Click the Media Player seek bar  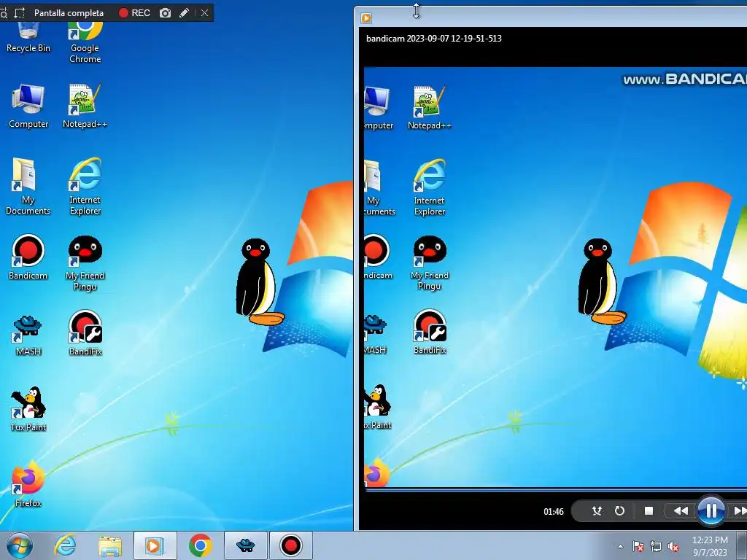556,489
